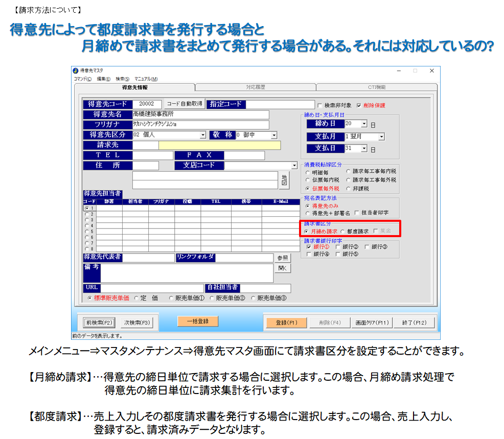
Task: Open the マニュアル menu
Action: click(x=146, y=79)
